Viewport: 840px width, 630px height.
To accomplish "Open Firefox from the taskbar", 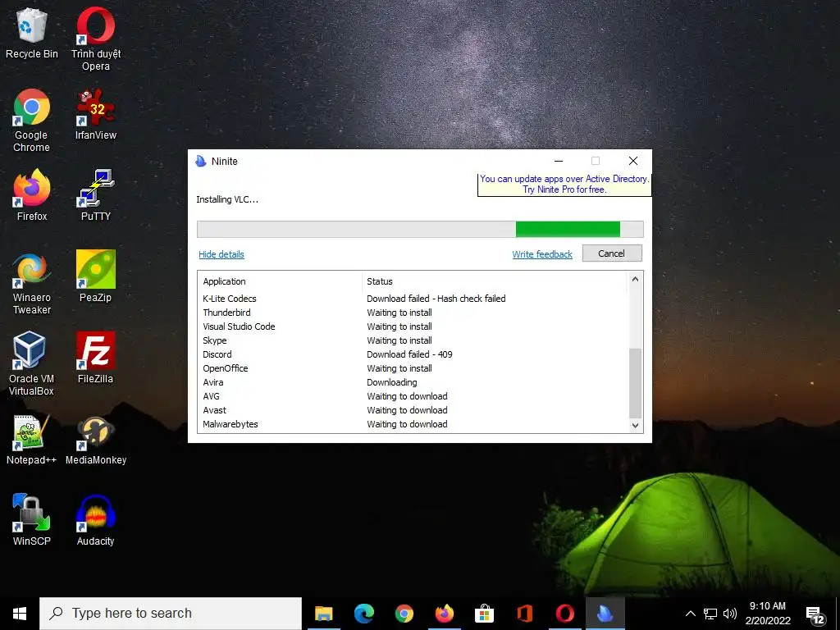I will click(444, 614).
